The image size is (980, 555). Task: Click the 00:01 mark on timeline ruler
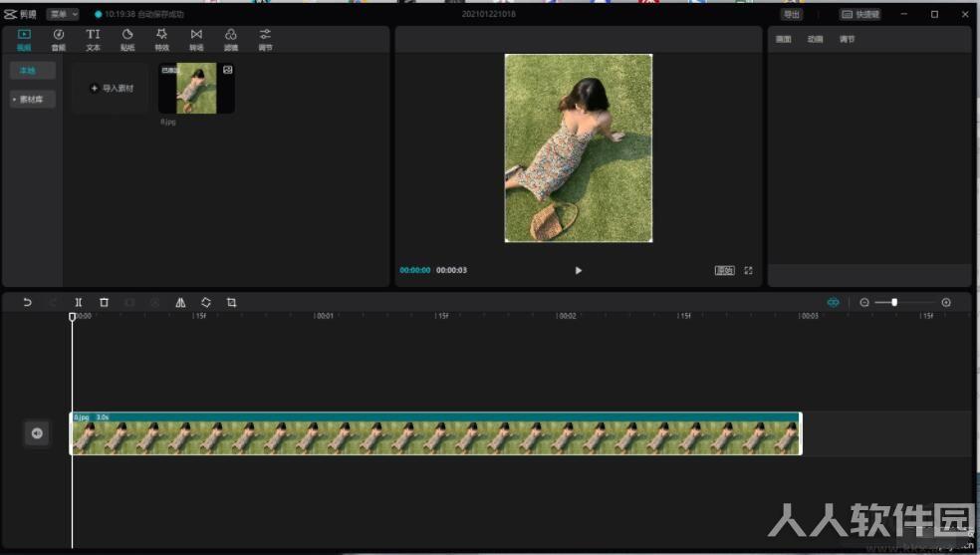(x=323, y=316)
